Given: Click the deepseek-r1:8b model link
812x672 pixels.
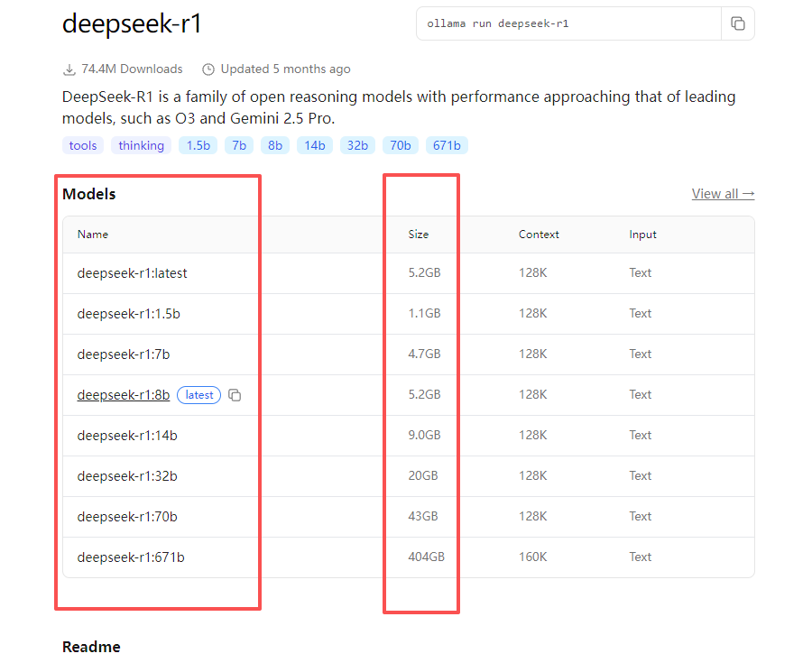Looking at the screenshot, I should point(123,395).
